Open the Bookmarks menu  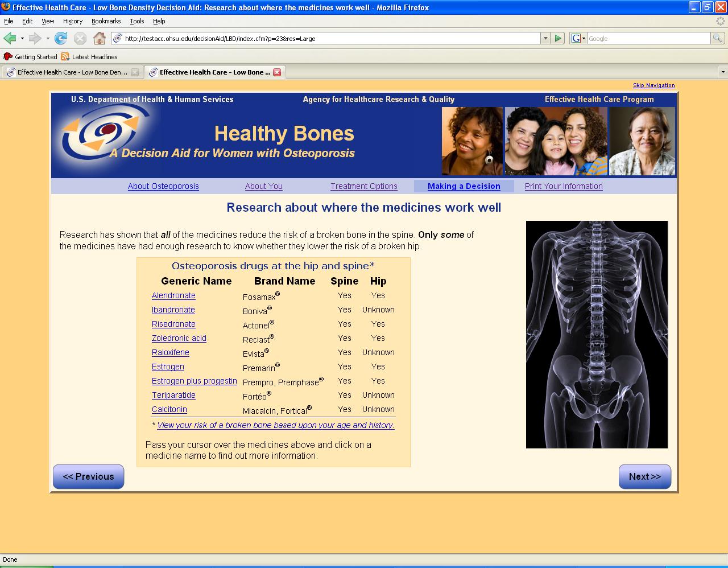[x=106, y=21]
